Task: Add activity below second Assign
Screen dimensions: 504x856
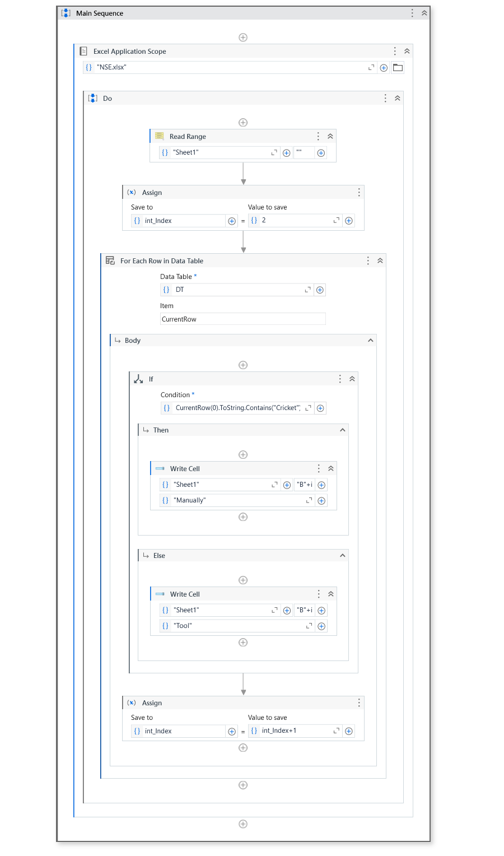Action: click(x=243, y=748)
